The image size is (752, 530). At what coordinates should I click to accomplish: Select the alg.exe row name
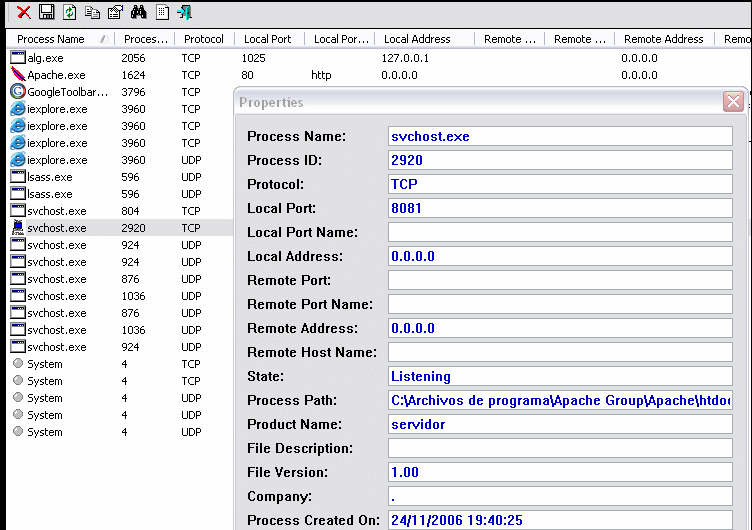pos(45,58)
